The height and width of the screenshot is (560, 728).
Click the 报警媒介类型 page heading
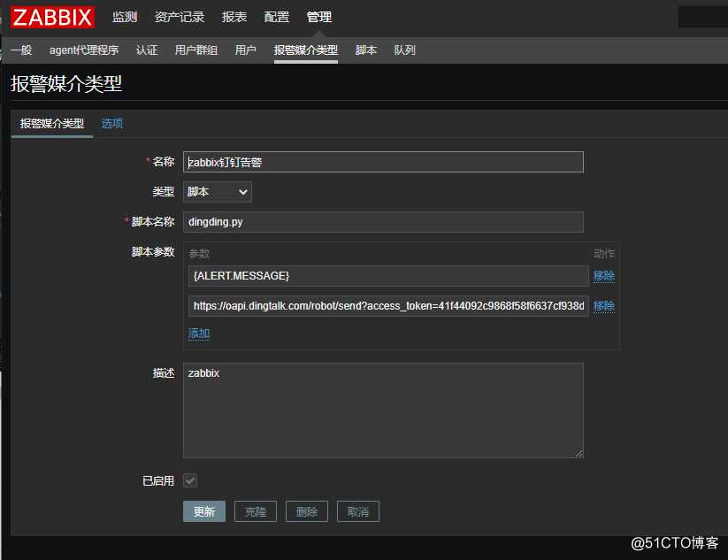[x=66, y=84]
